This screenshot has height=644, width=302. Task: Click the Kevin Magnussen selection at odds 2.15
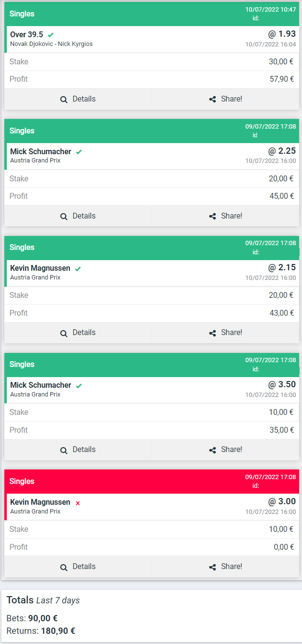[x=40, y=268]
